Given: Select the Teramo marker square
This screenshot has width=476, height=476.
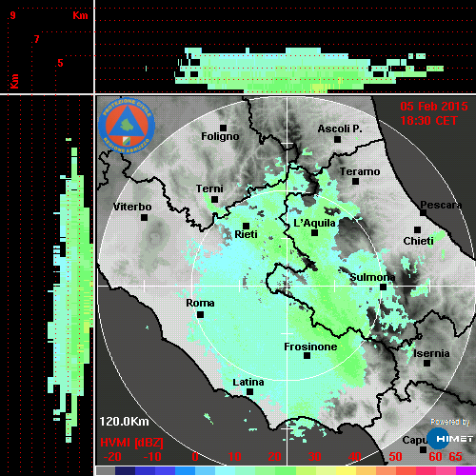Looking at the screenshot, I should pyautogui.click(x=355, y=181).
